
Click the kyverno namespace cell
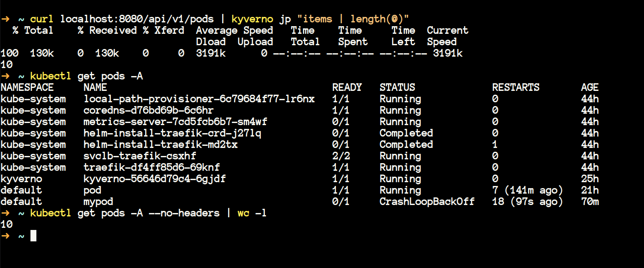point(21,179)
